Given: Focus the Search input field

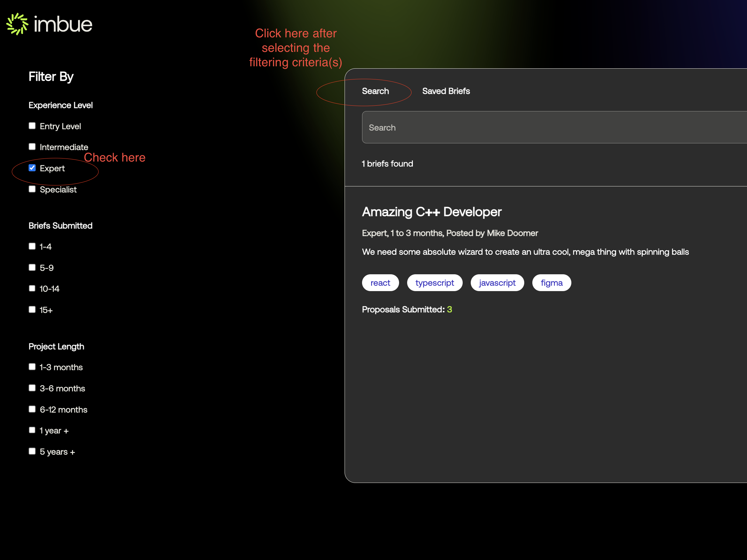Looking at the screenshot, I should pyautogui.click(x=554, y=127).
